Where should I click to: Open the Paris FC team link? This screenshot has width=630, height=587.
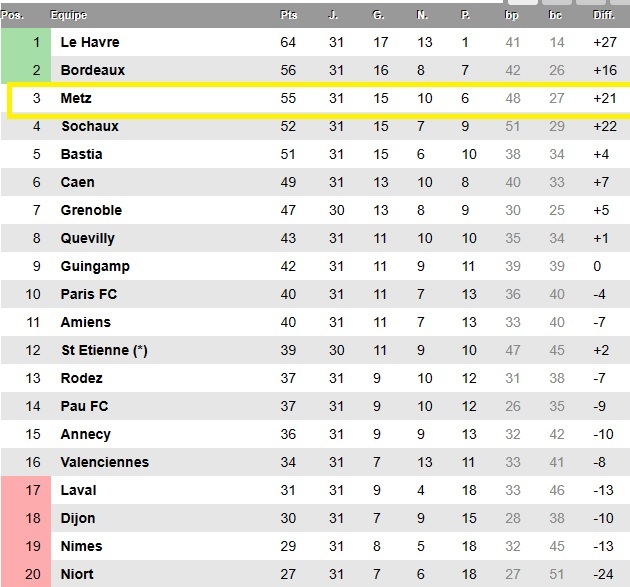point(89,294)
